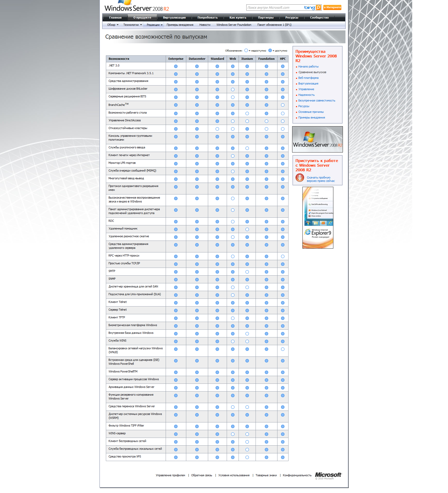This screenshot has height=493, width=448.
Task: Click the Web circle in the Шифрование дисков BitLocker row
Action: (233, 89)
